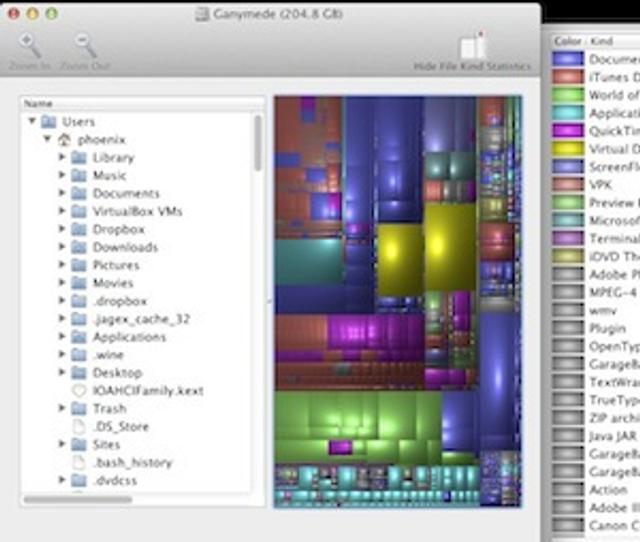
Task: Click the Color column header in statistics panel
Action: tap(568, 41)
